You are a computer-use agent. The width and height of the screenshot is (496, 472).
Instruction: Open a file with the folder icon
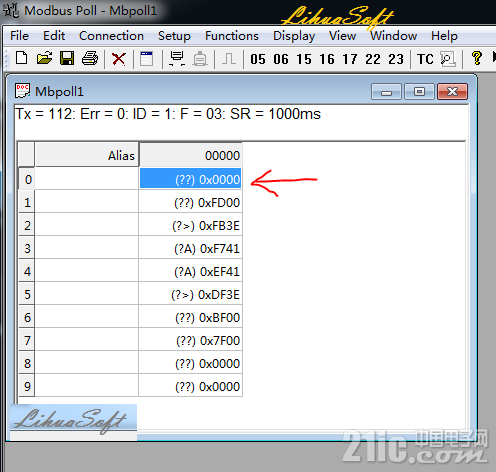[x=44, y=58]
